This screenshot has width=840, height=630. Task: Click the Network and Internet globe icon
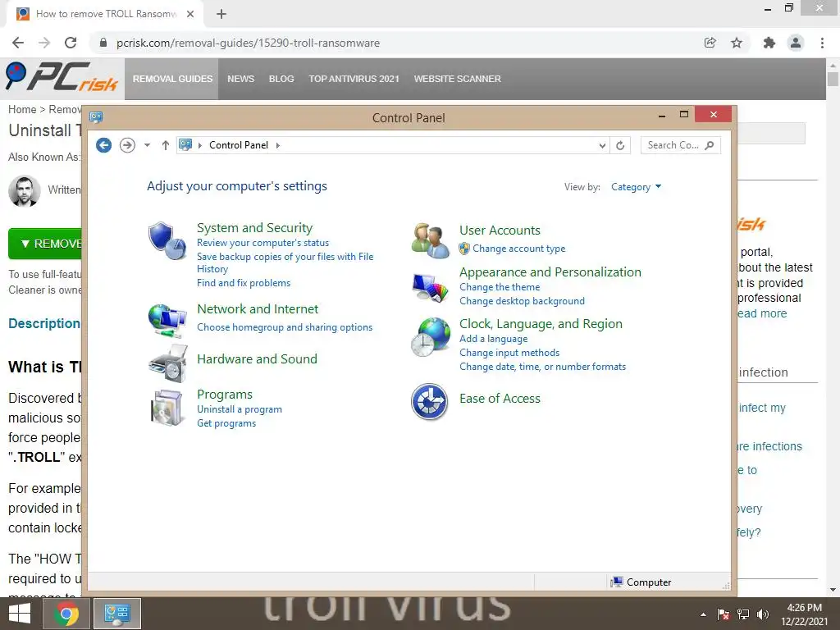tap(167, 320)
